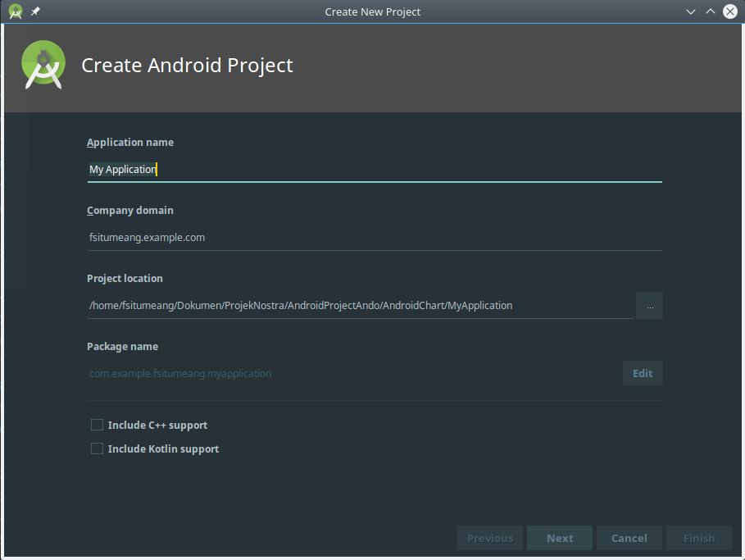This screenshot has width=745, height=560.
Task: Click the Project location path field
Action: click(361, 306)
